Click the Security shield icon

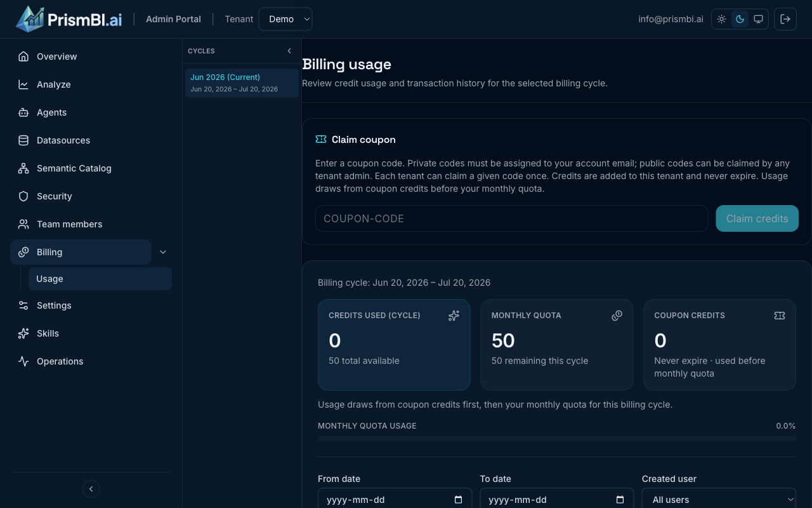(23, 196)
